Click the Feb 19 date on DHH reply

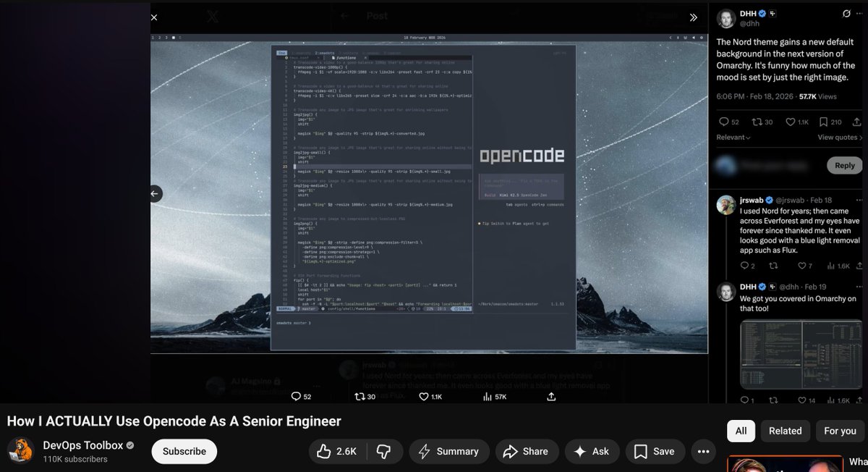816,287
